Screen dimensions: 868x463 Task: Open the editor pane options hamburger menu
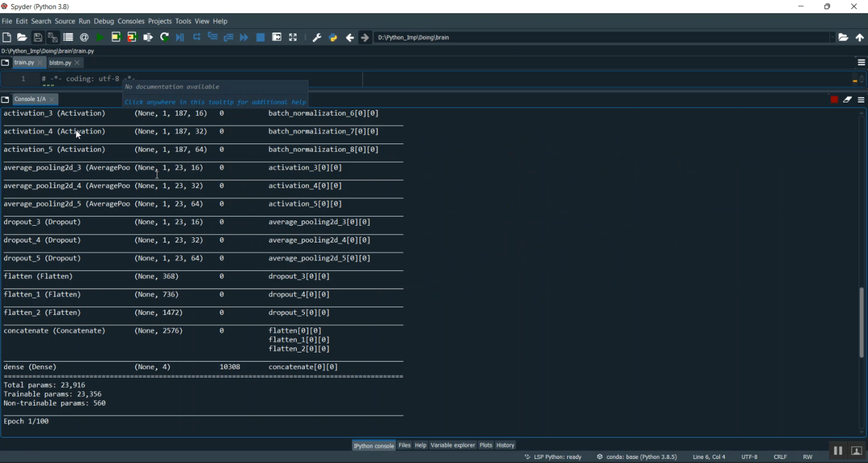[861, 63]
